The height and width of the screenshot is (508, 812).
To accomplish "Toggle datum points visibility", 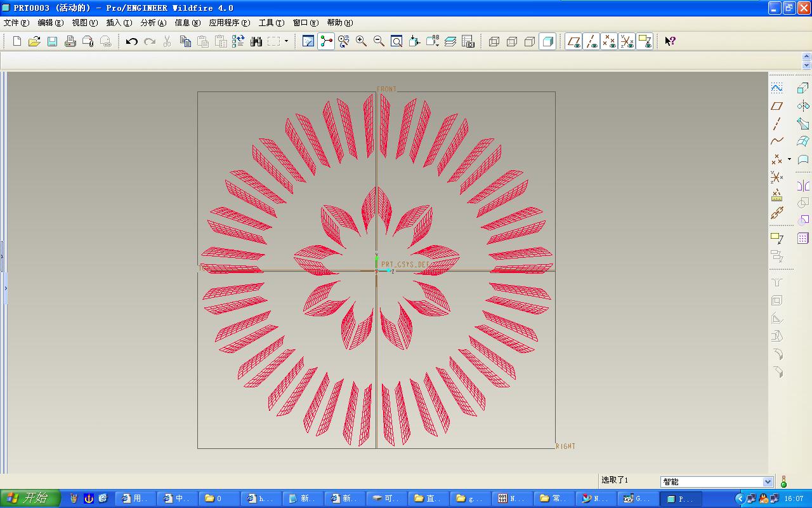I will pyautogui.click(x=609, y=41).
